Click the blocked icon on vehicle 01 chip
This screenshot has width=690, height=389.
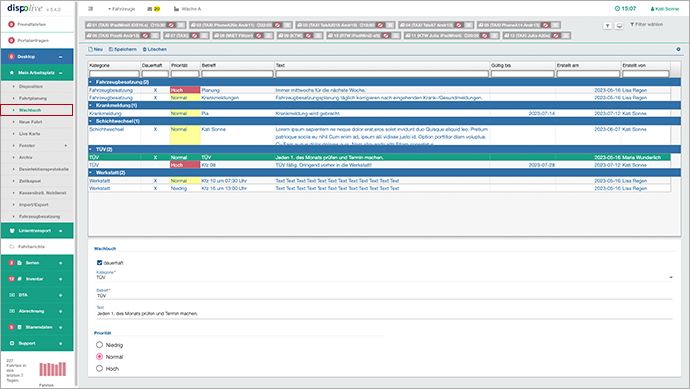pos(171,25)
